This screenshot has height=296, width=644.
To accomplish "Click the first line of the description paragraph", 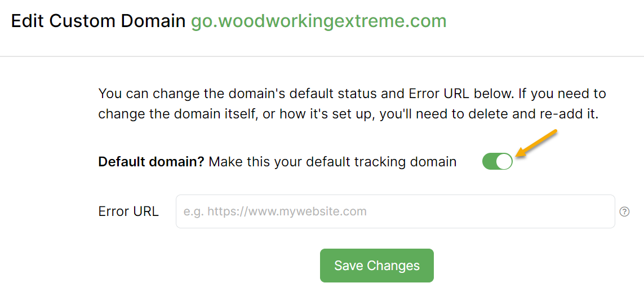I will click(x=352, y=93).
